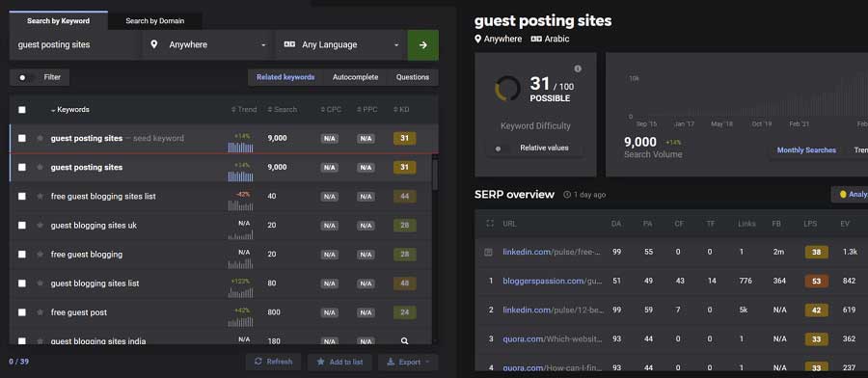Click the language icon beside Any Language
Image resolution: width=868 pixels, height=378 pixels.
(289, 44)
